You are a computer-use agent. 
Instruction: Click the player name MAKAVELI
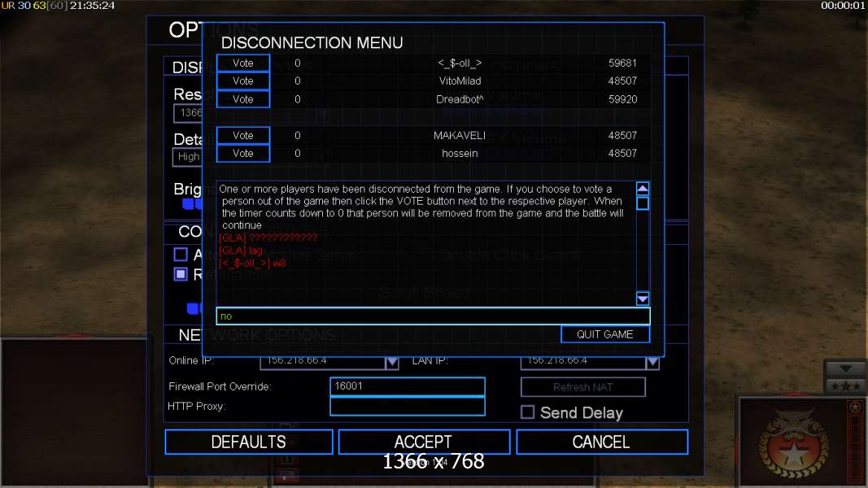point(460,136)
